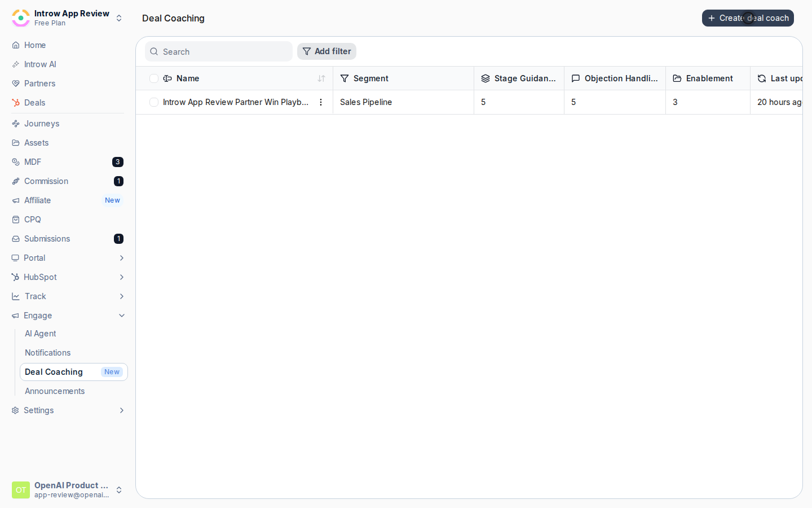Click the Portal monitor icon

tap(15, 258)
